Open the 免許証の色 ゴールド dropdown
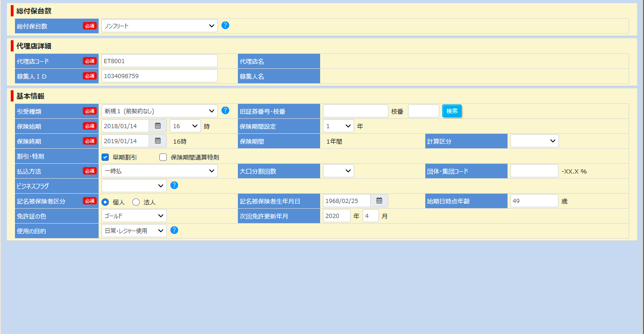644x334 pixels. click(134, 216)
